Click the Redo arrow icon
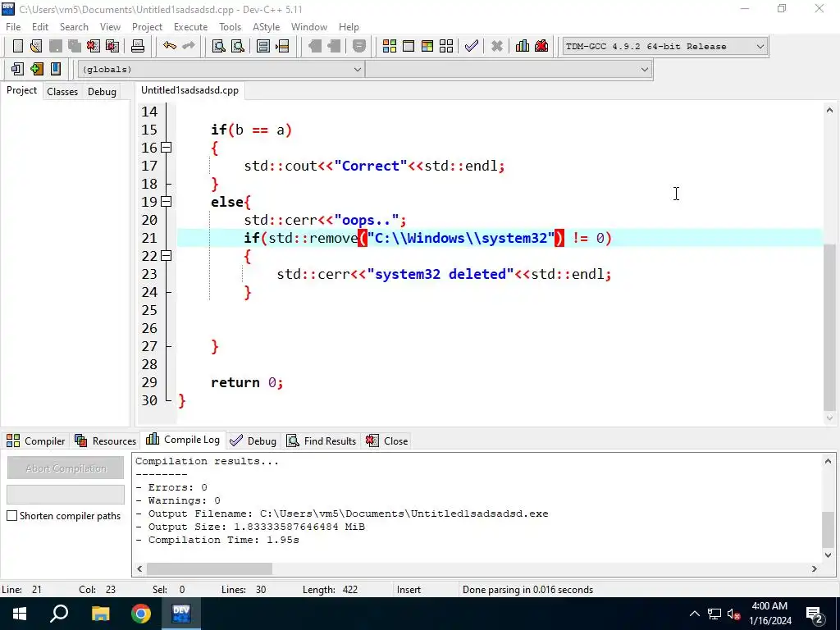This screenshot has width=840, height=630. (189, 46)
